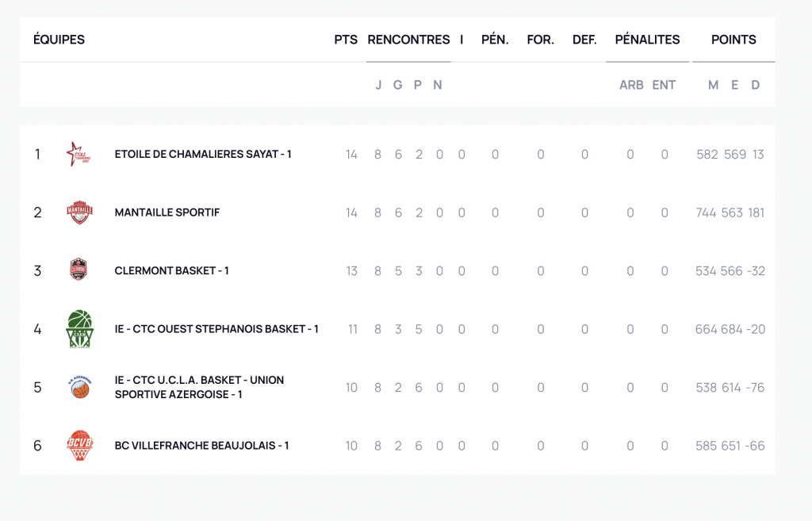Open MANTAILLE SPORTIF team page

click(x=167, y=213)
